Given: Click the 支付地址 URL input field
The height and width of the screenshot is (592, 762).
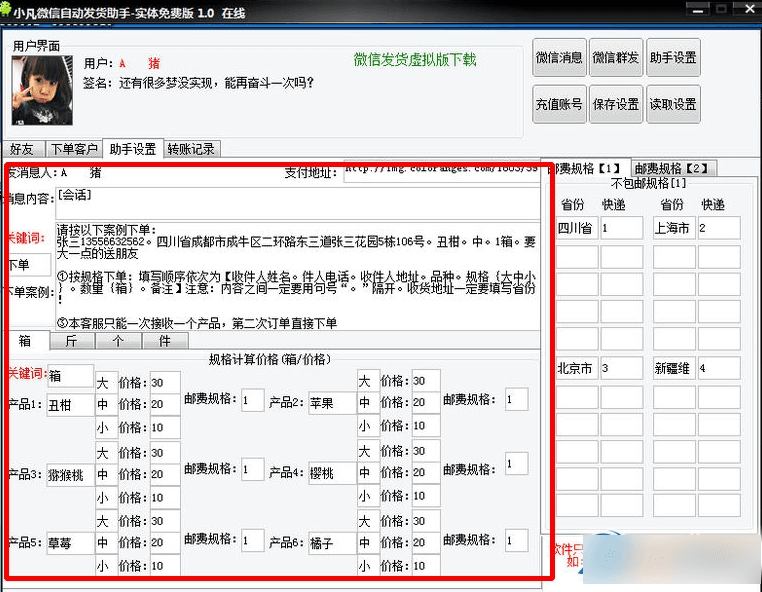Looking at the screenshot, I should coord(440,171).
